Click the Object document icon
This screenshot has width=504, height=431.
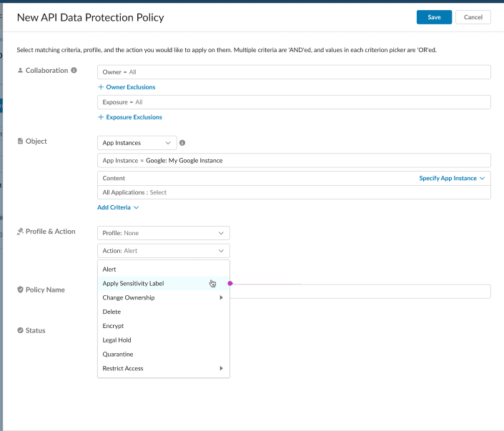(20, 141)
